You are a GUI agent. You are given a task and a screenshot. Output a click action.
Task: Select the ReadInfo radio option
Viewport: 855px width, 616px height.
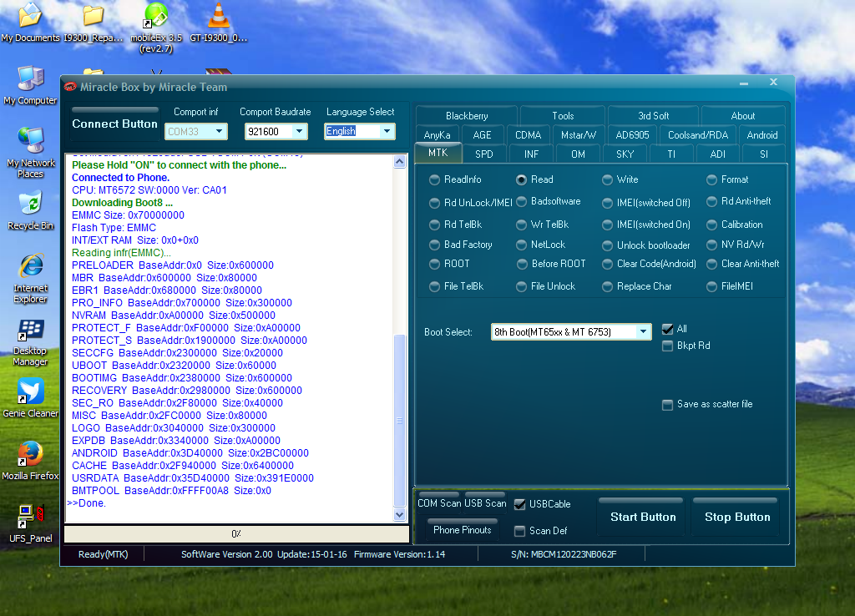tap(455, 179)
